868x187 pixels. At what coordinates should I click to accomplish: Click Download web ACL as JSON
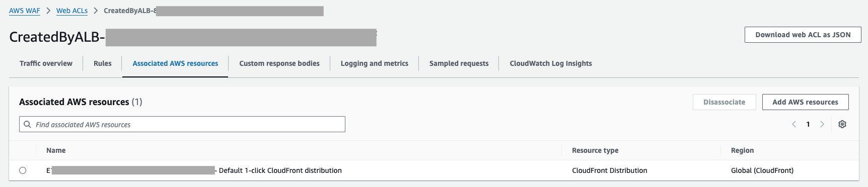(803, 35)
